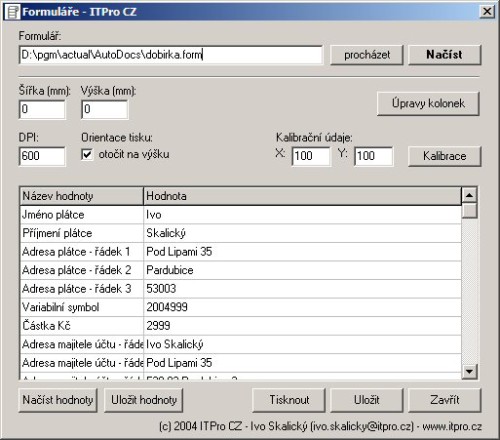
Task: Click the 'Zavřít' button
Action: 444,400
